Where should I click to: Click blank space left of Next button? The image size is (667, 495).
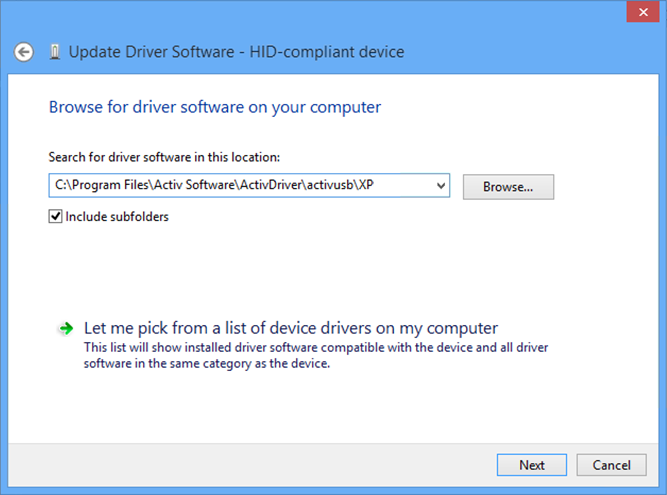click(x=300, y=465)
